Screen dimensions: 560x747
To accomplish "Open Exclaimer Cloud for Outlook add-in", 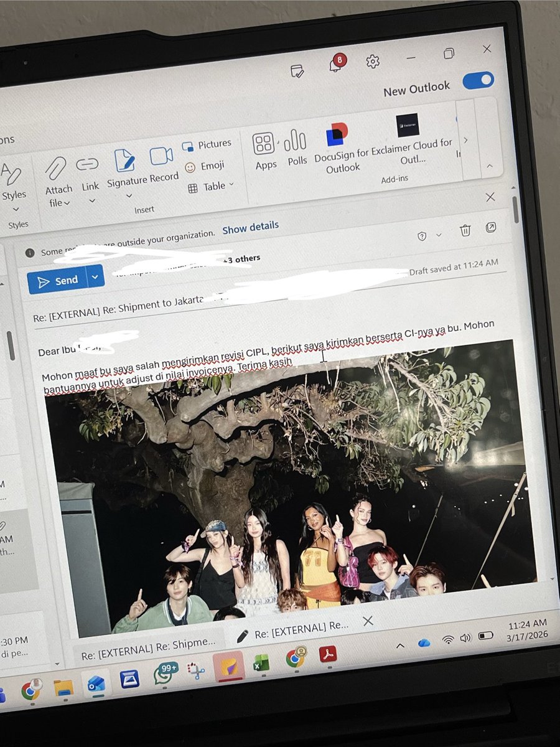I will click(x=411, y=139).
